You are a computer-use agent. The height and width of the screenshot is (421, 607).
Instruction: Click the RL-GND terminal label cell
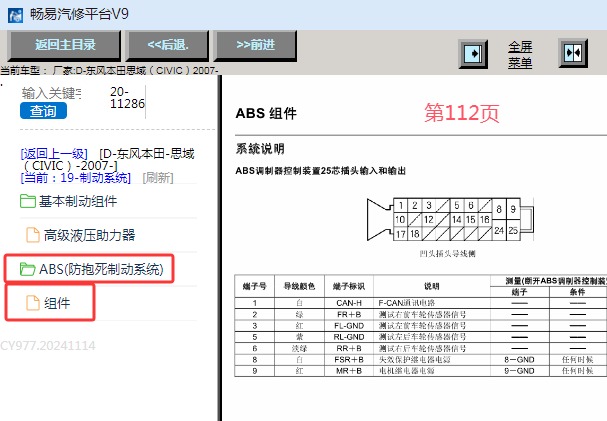[x=349, y=337]
